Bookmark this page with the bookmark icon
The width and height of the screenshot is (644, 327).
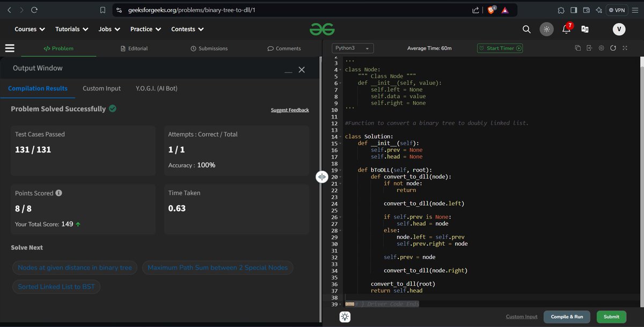point(103,10)
